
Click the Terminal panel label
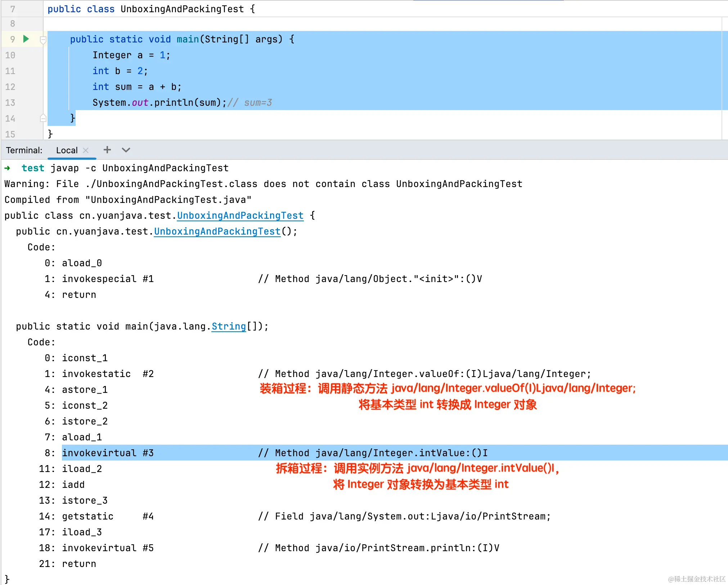pyautogui.click(x=24, y=150)
